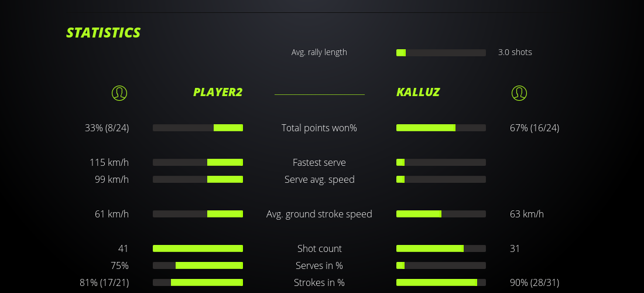This screenshot has height=293, width=644.
Task: Click the STATISTICS section title
Action: pos(104,32)
